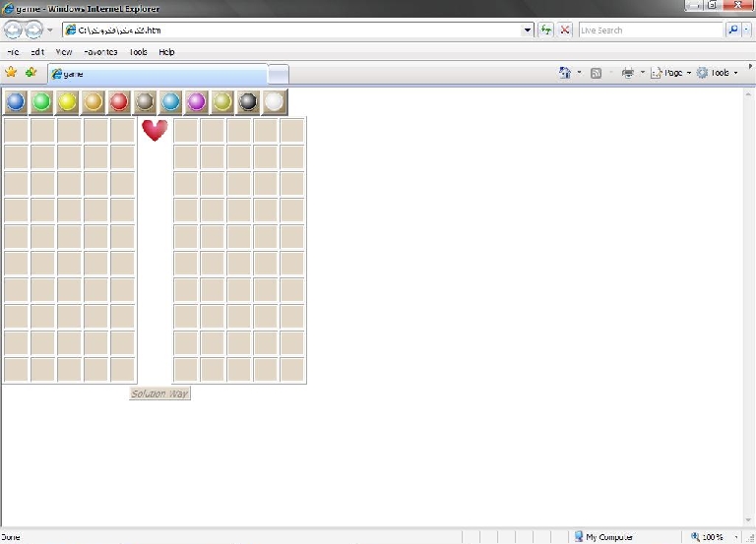Pick the blue ball color

16,101
